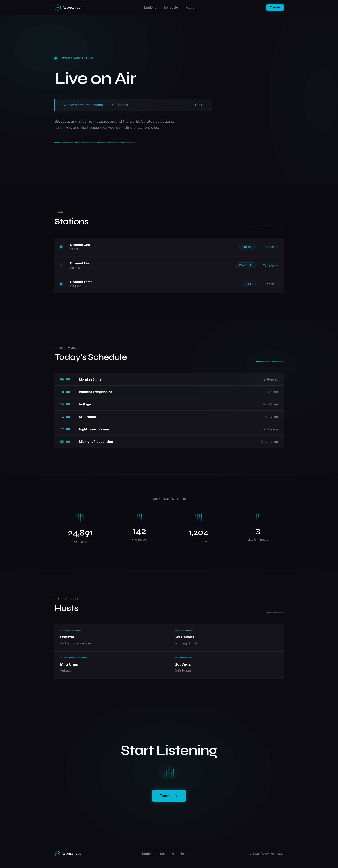Viewport: 338px width, 868px height.
Task: Click the Wavelength logo icon in footer
Action: click(57, 854)
